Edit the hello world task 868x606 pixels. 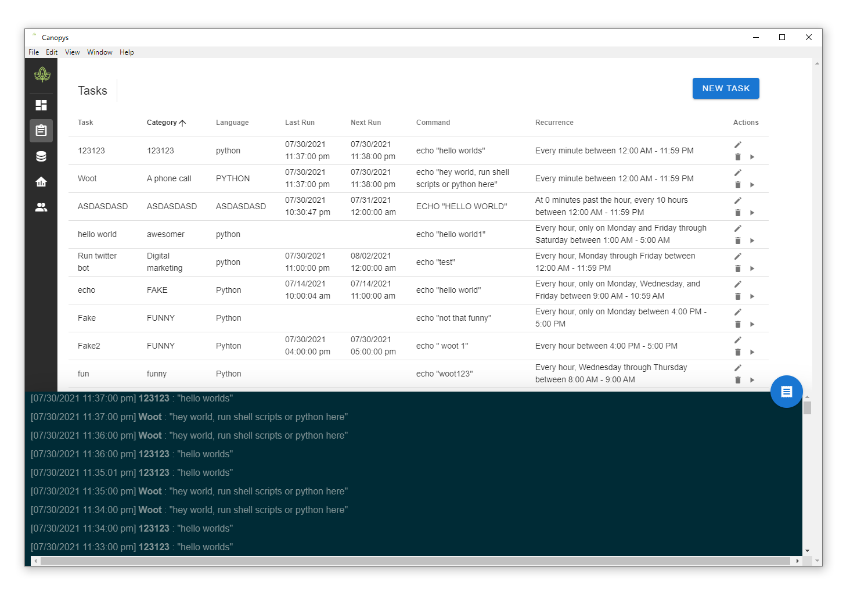point(738,228)
